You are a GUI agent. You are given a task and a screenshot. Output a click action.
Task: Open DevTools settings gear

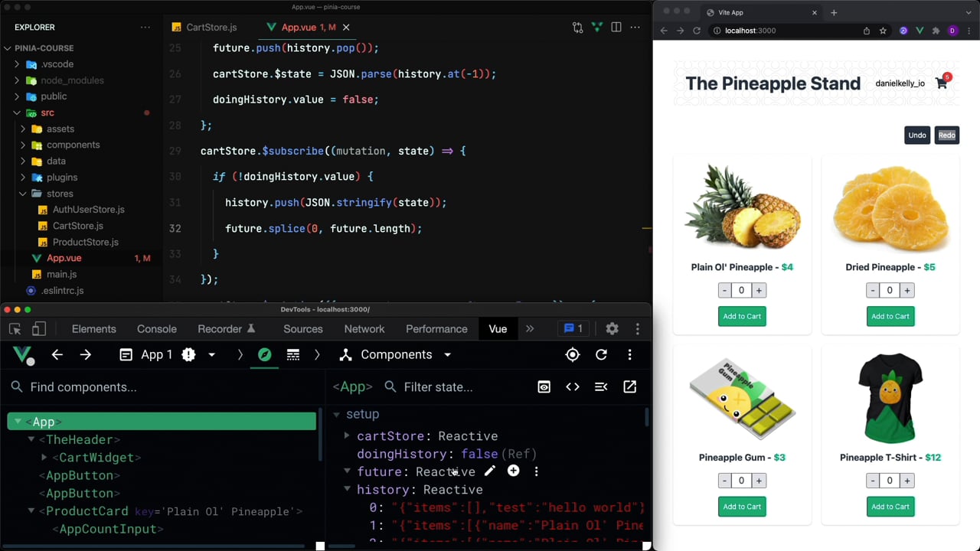612,329
